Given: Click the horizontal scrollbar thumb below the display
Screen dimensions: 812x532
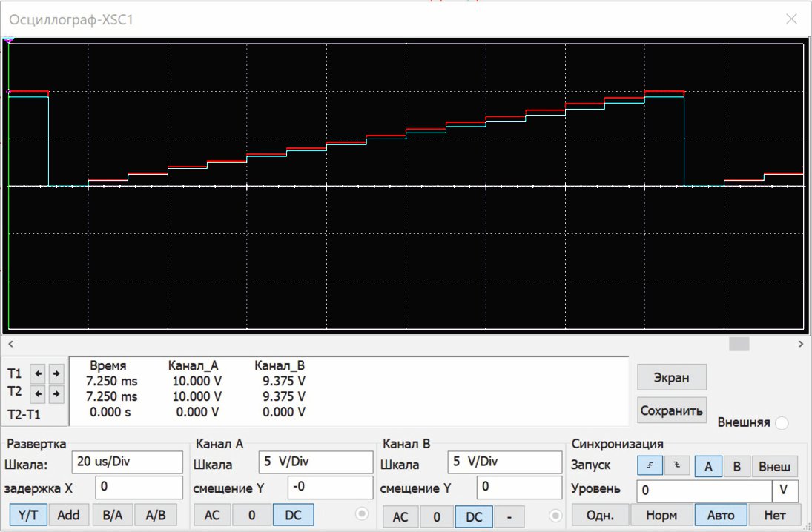Looking at the screenshot, I should [739, 344].
